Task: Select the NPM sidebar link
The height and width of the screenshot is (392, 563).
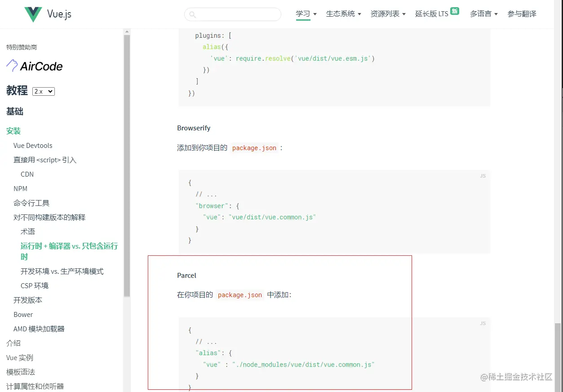Action: (x=20, y=188)
